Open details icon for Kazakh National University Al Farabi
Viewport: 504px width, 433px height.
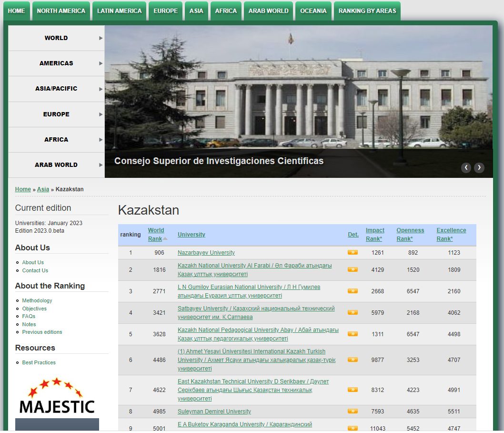(x=353, y=269)
